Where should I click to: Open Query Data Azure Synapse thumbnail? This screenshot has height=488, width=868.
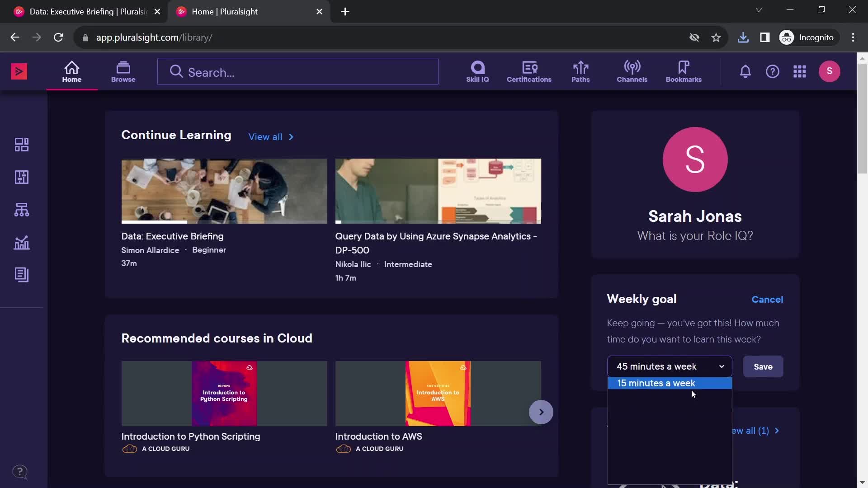tap(438, 191)
